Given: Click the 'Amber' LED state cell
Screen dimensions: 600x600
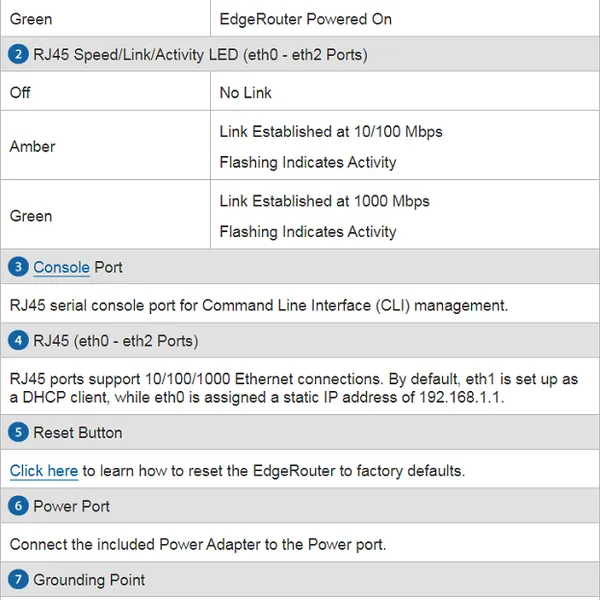Looking at the screenshot, I should pyautogui.click(x=33, y=146).
